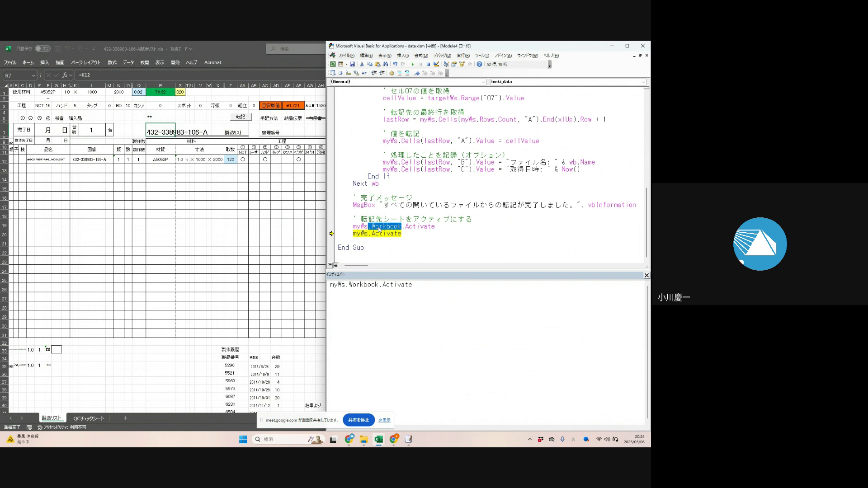Click the Save icon in VBA toolbar
This screenshot has height=488, width=868.
(x=352, y=64)
